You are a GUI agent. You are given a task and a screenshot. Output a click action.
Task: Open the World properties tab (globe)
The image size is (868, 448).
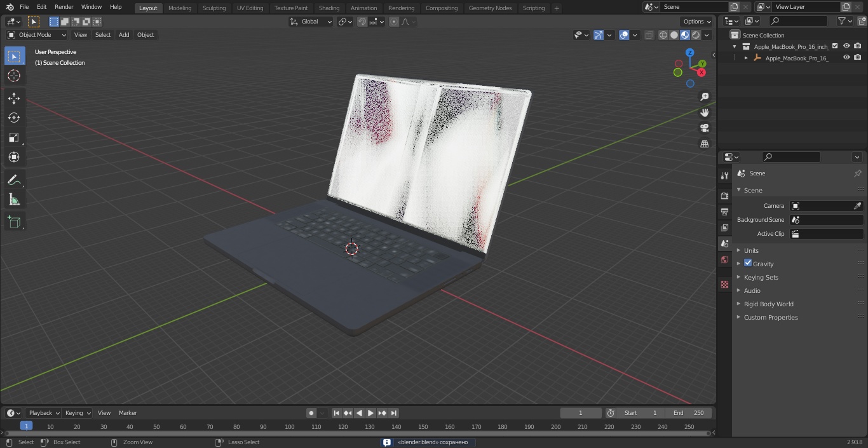[724, 260]
